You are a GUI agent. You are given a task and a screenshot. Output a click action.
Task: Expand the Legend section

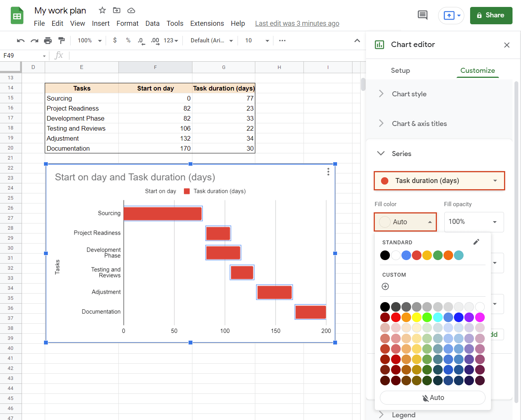coord(404,415)
